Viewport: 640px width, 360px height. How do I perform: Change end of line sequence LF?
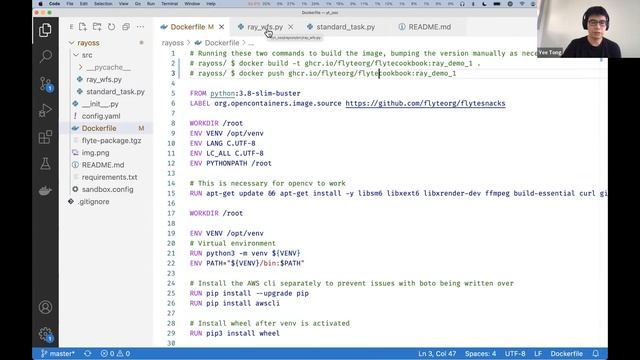(538, 353)
